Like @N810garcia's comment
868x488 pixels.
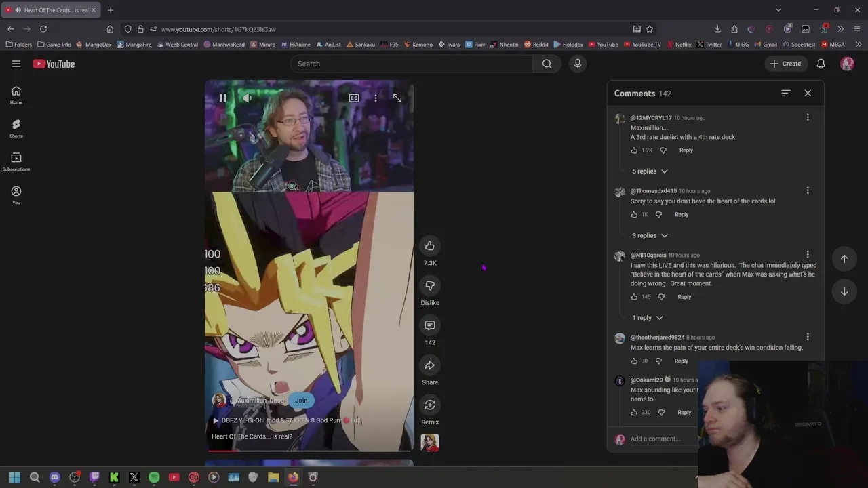click(634, 297)
